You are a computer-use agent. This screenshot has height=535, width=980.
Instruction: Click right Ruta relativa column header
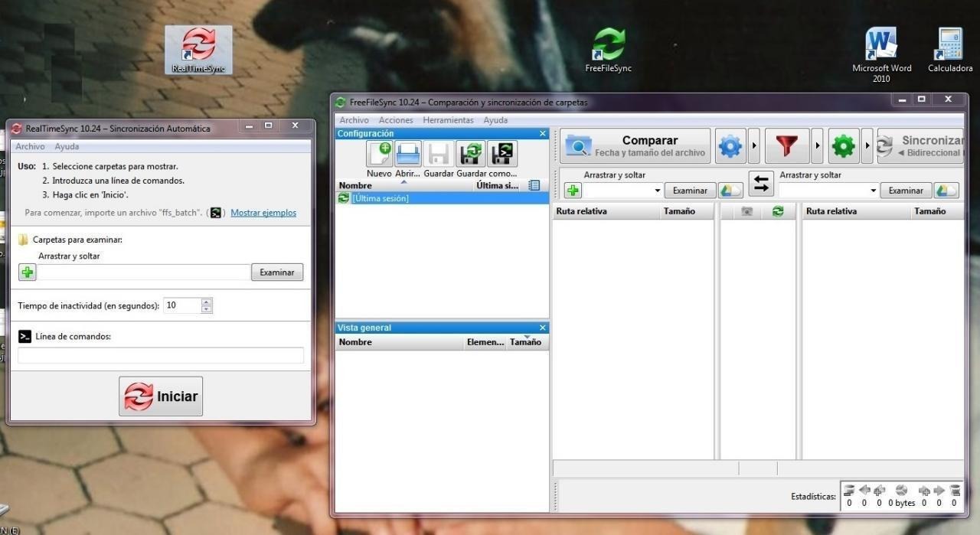pos(857,211)
